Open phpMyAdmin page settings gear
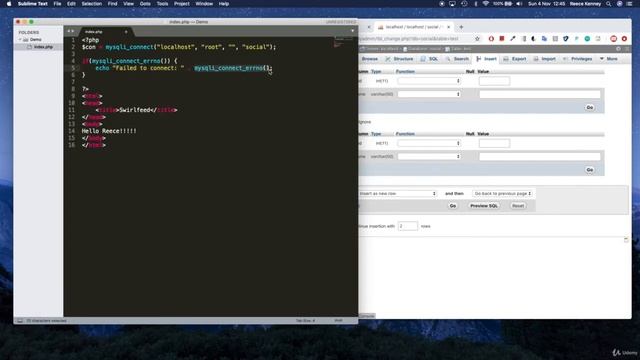 coord(618,49)
